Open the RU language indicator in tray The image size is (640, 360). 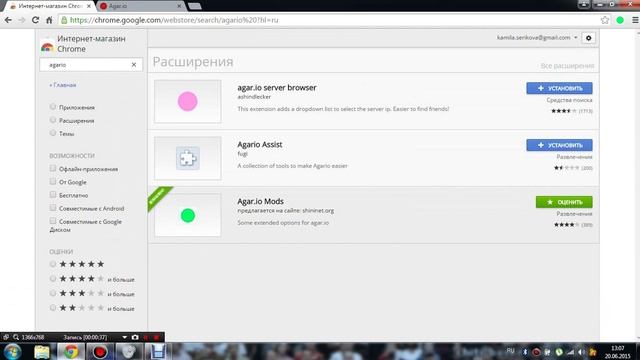click(x=510, y=351)
